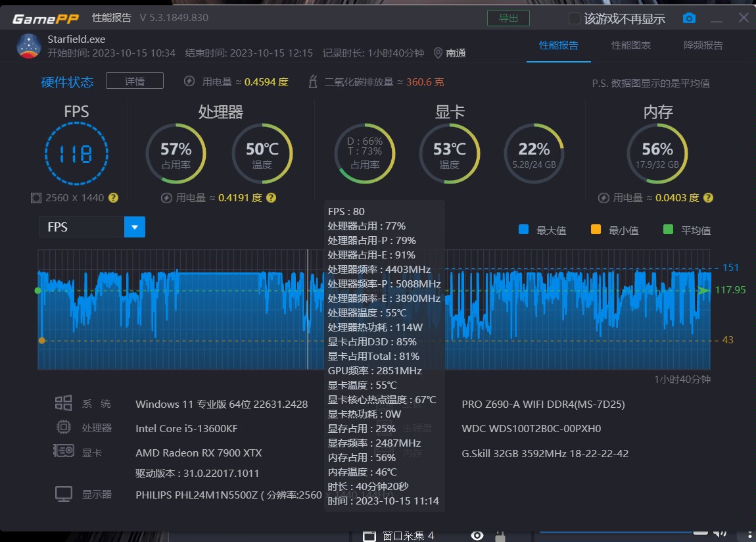Click the FPS 118 gauge

click(76, 154)
